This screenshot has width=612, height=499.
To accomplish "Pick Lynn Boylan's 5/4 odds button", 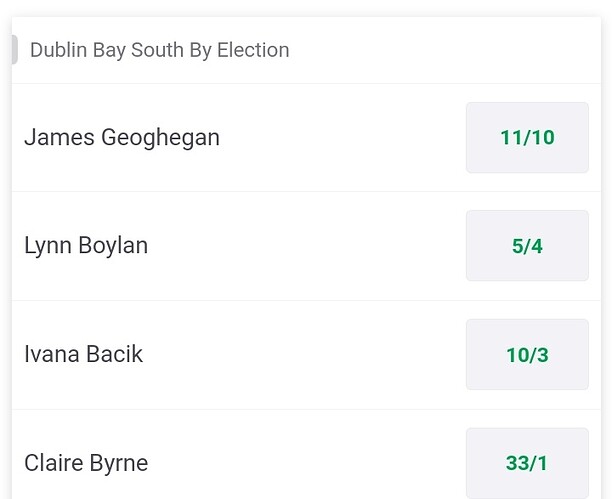I will pyautogui.click(x=527, y=246).
